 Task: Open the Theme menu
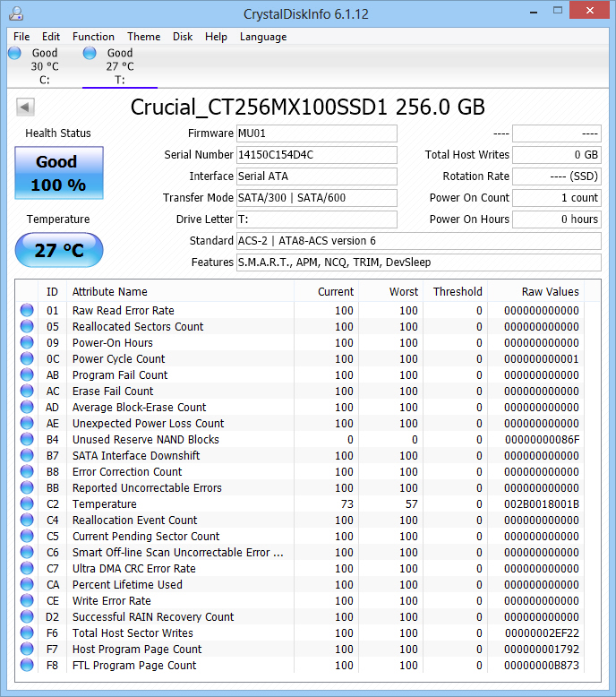[143, 37]
